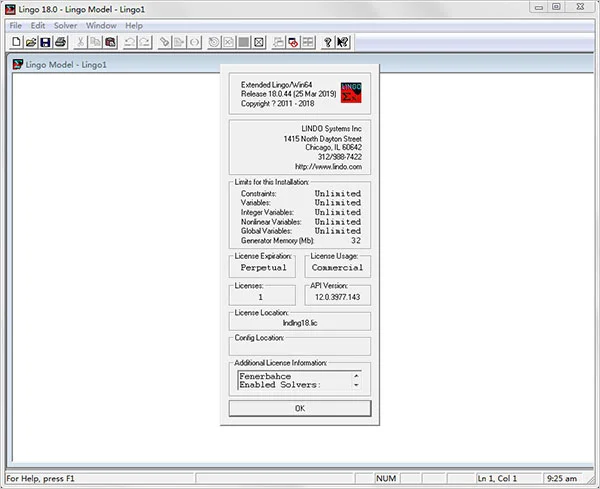Click the Close All windows icon
This screenshot has width=600, height=489.
click(293, 42)
